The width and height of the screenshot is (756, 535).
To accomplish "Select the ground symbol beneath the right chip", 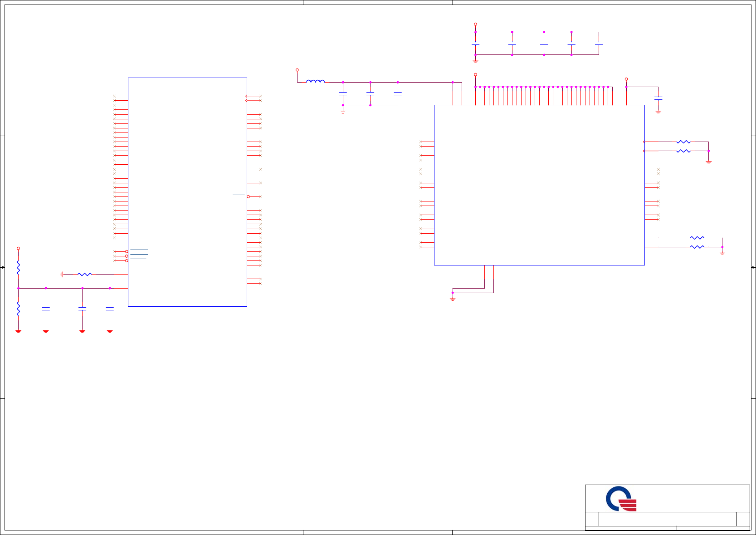I will pyautogui.click(x=453, y=299).
